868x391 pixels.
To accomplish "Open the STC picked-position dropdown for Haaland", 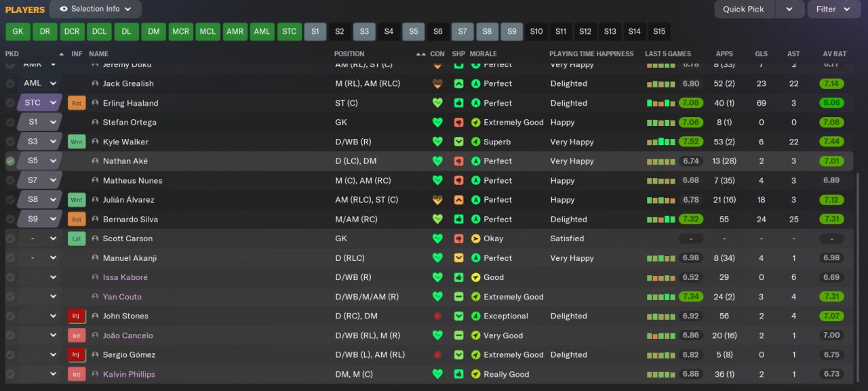I will pyautogui.click(x=53, y=103).
